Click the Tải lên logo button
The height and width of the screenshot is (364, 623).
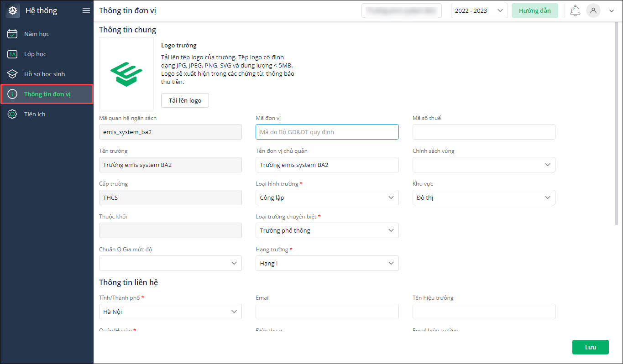(x=185, y=100)
